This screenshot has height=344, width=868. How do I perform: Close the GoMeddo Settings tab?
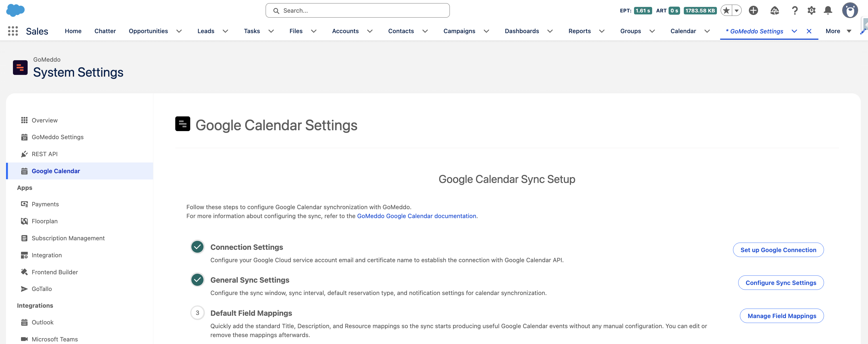tap(809, 31)
